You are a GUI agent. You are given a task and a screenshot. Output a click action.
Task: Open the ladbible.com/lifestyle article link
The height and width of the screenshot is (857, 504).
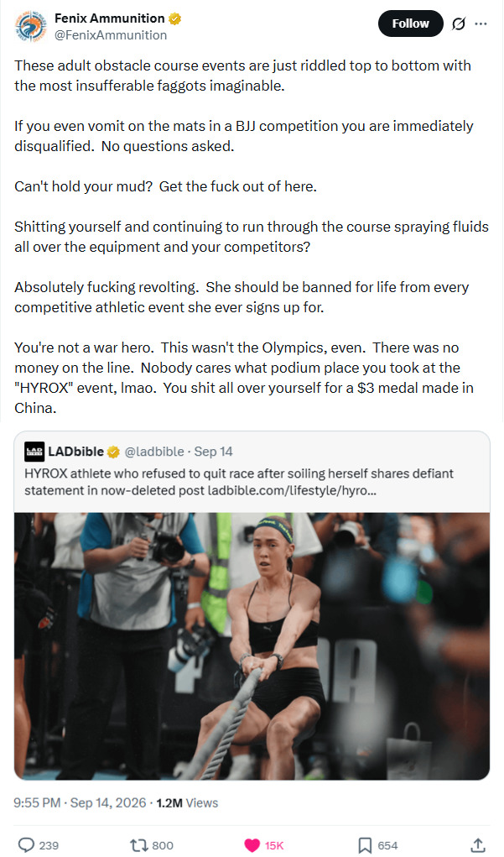(x=291, y=490)
